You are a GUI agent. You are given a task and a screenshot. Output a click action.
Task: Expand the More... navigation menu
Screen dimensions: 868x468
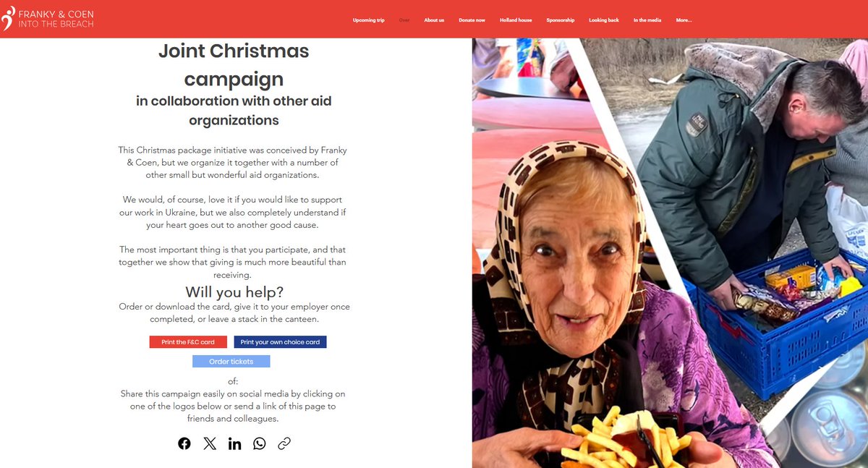(684, 20)
